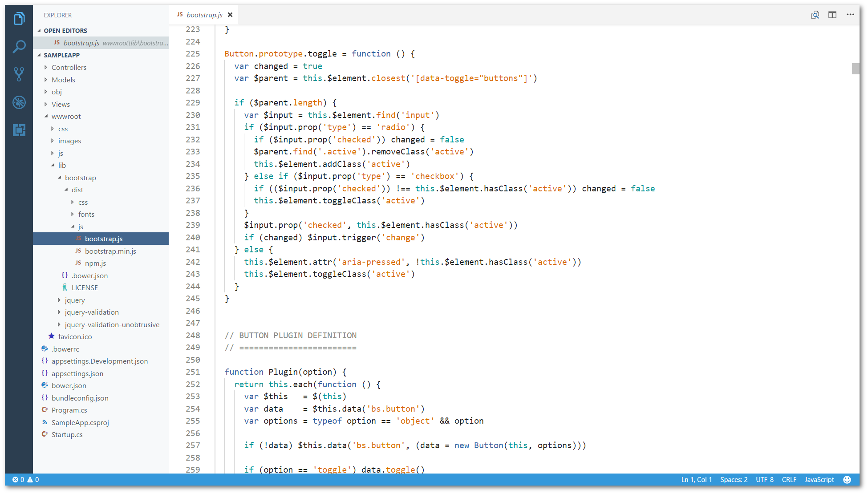Collapse the wwwroot folder

[x=65, y=116]
